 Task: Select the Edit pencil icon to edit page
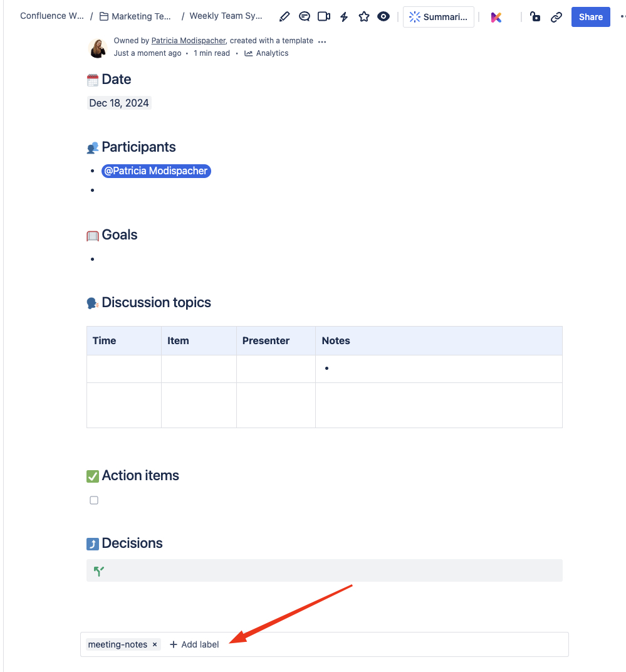284,16
